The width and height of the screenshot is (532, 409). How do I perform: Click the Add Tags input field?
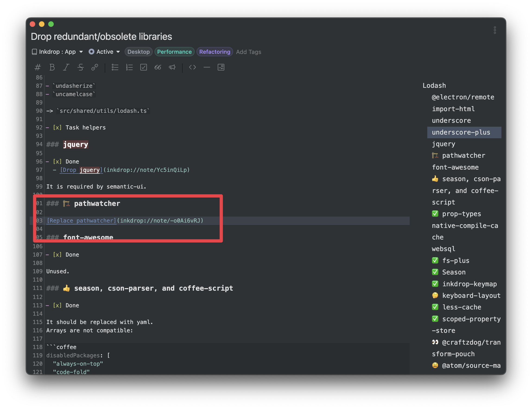pyautogui.click(x=248, y=52)
